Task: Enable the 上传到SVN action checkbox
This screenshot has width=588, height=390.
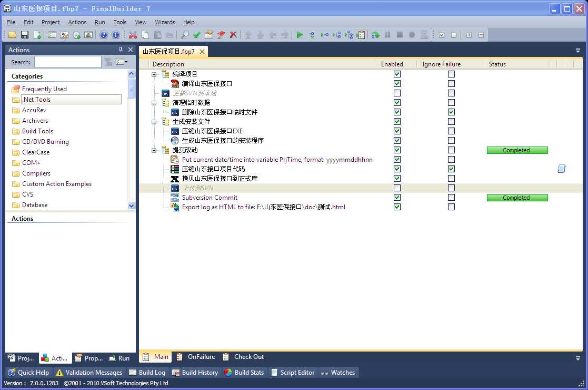Action: point(397,188)
